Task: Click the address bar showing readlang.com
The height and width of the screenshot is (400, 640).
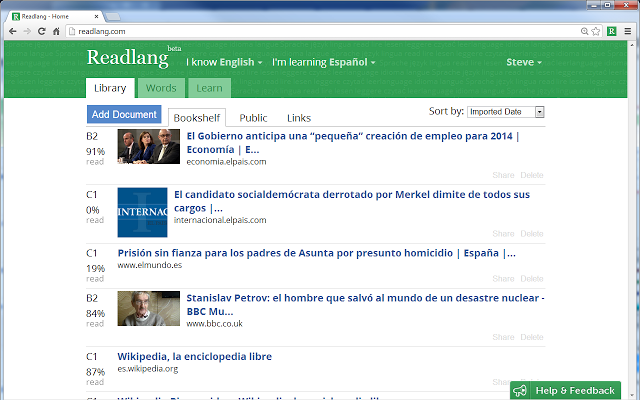Action: pos(300,32)
